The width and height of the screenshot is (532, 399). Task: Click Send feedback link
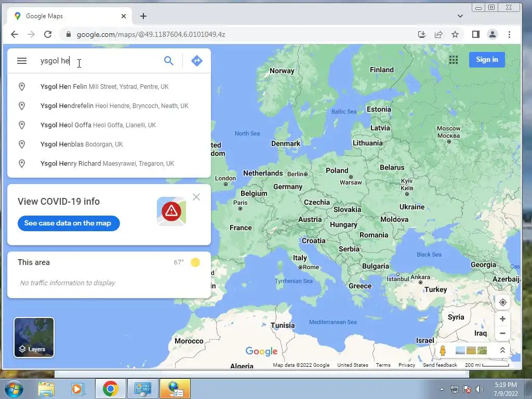pyautogui.click(x=440, y=365)
